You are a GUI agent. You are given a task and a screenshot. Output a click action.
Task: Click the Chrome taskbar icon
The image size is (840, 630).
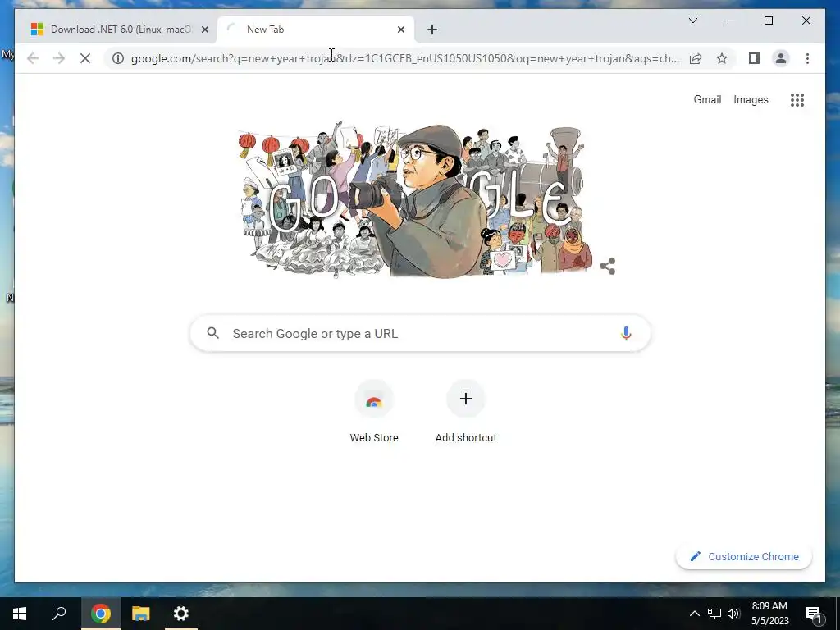(x=100, y=614)
